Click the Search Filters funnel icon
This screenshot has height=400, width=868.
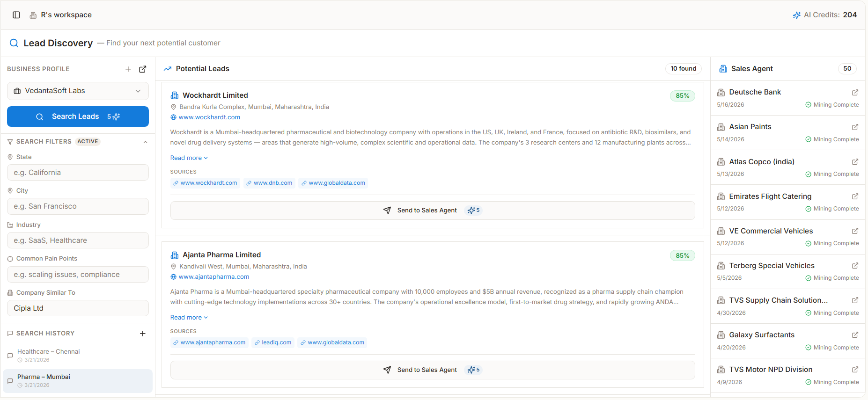pos(10,142)
